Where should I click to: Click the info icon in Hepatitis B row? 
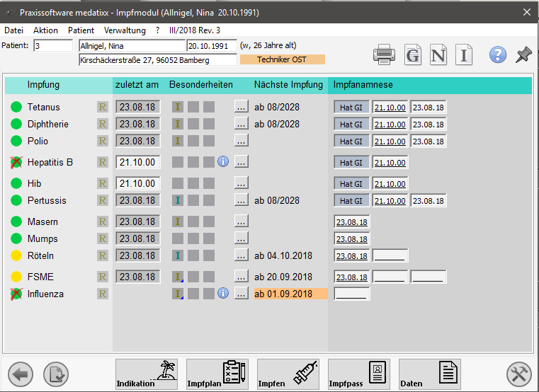tap(222, 162)
